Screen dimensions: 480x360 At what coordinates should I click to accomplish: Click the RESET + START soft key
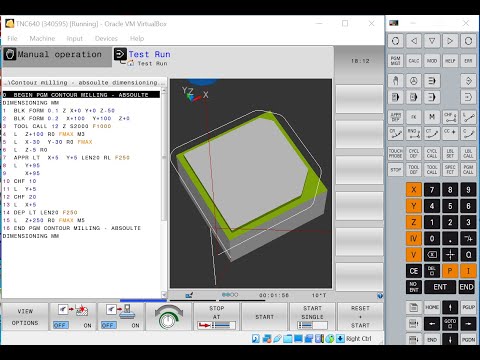click(x=360, y=317)
